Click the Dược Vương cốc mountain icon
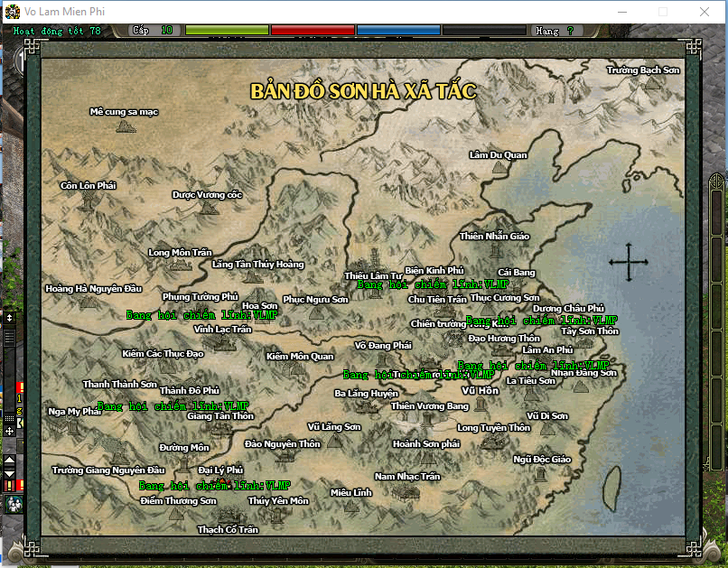 (x=209, y=208)
